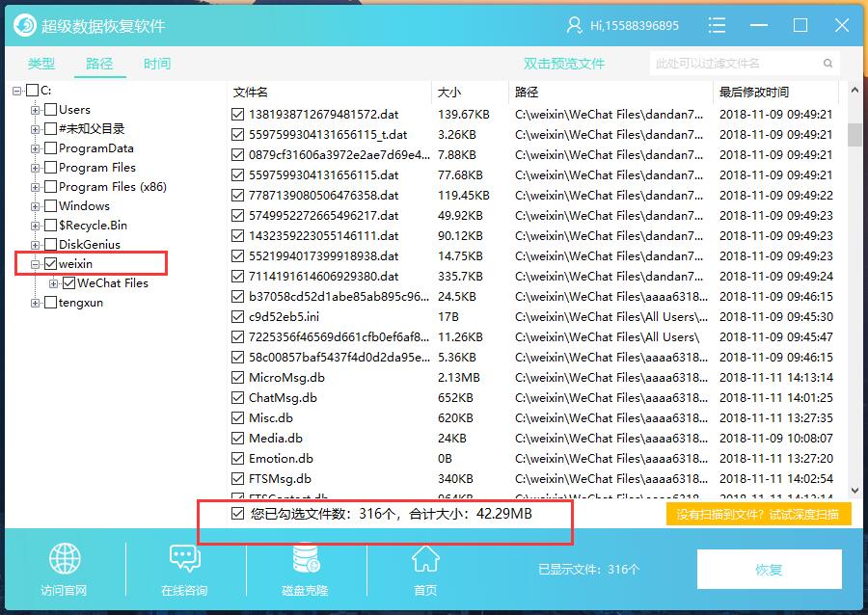Click the scrollbar down arrow
This screenshot has height=615, width=868.
pyautogui.click(x=854, y=490)
